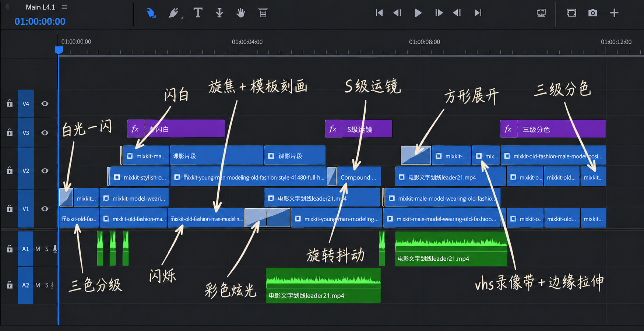Image resolution: width=644 pixels, height=331 pixels.
Task: Hide track V3 with eye icon
Action: (x=45, y=133)
